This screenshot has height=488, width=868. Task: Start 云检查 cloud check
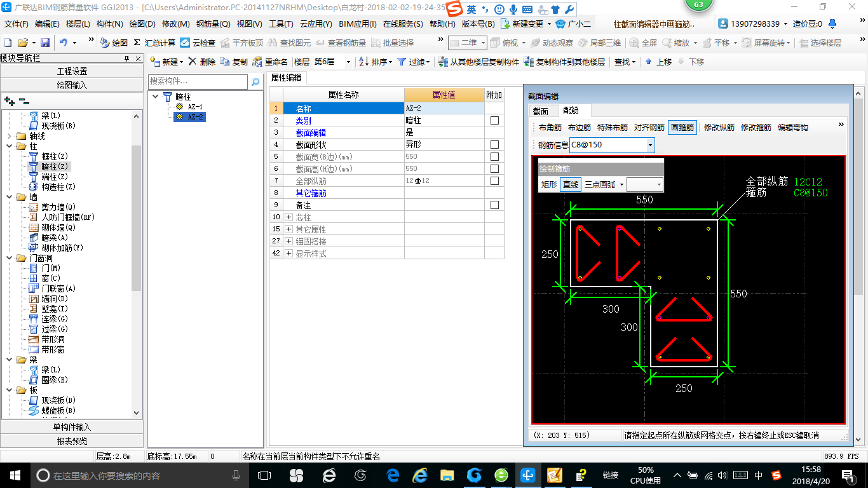pos(198,43)
